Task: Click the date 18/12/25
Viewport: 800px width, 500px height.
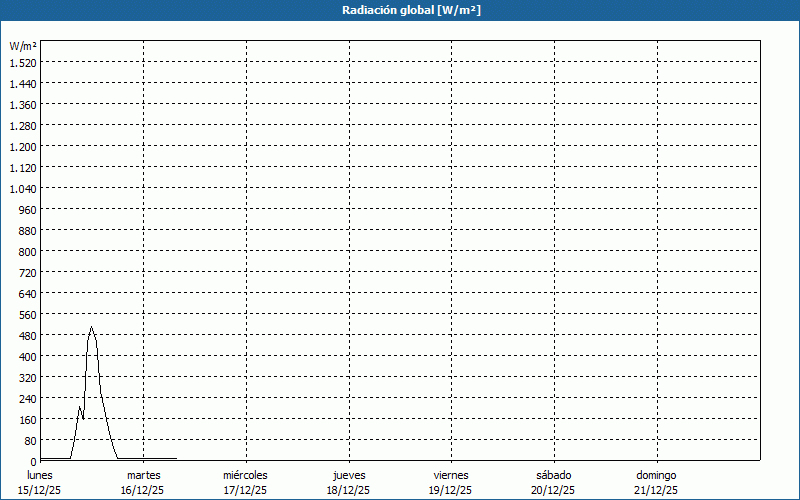Action: [x=348, y=491]
